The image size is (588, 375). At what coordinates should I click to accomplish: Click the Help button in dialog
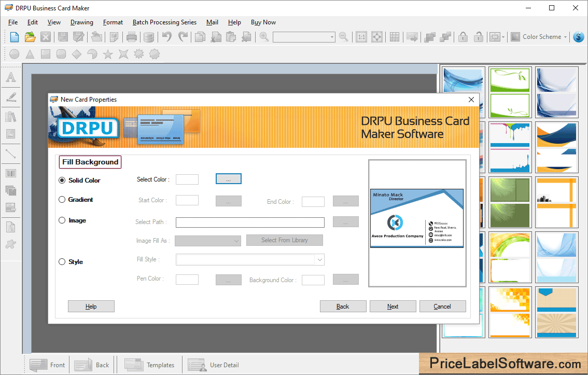pyautogui.click(x=91, y=307)
